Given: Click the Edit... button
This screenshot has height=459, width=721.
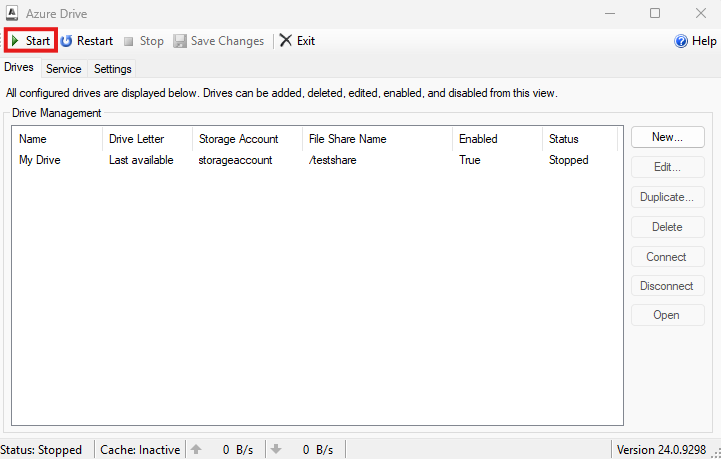Looking at the screenshot, I should tap(667, 167).
